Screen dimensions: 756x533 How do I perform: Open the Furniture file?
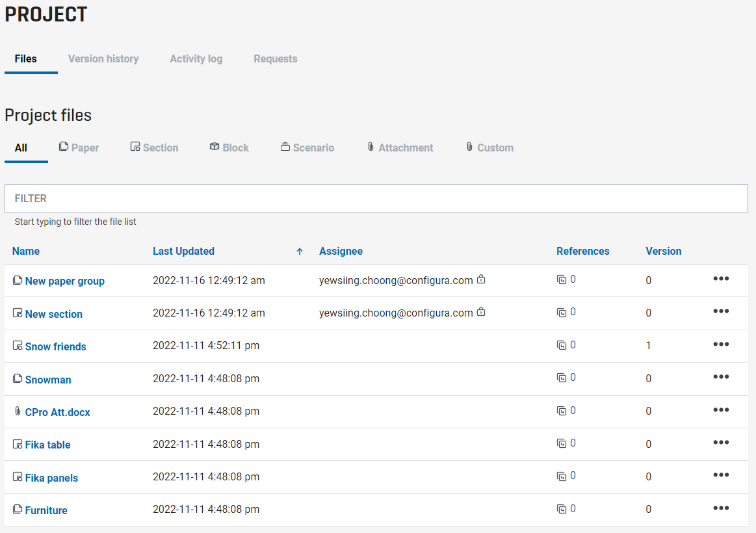pyautogui.click(x=46, y=510)
